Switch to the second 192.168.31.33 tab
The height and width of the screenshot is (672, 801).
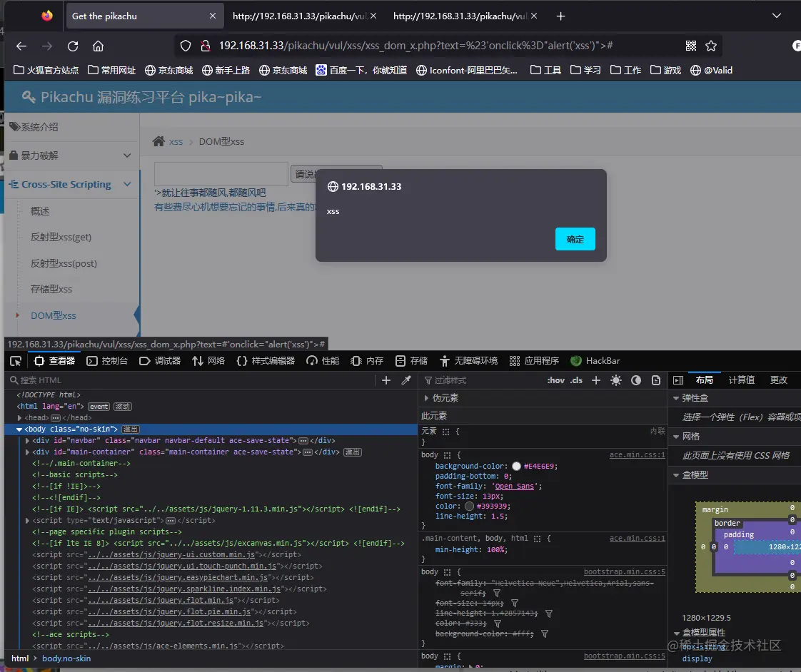[299, 16]
